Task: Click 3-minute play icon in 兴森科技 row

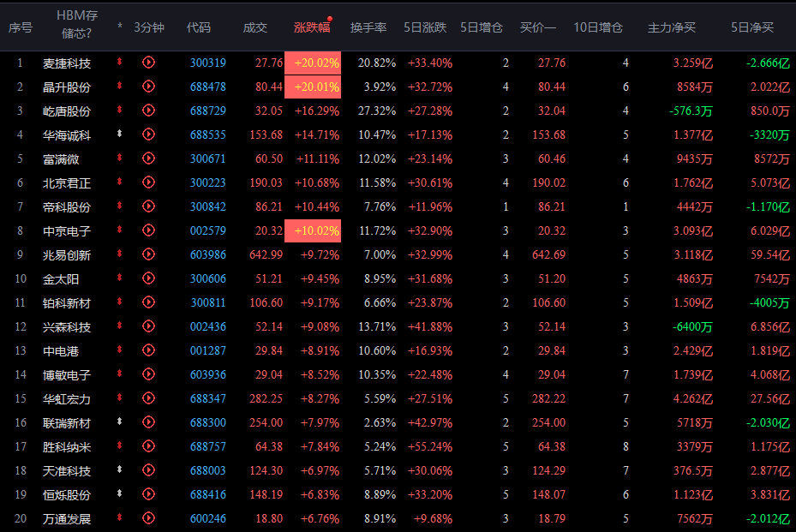Action: [x=148, y=326]
